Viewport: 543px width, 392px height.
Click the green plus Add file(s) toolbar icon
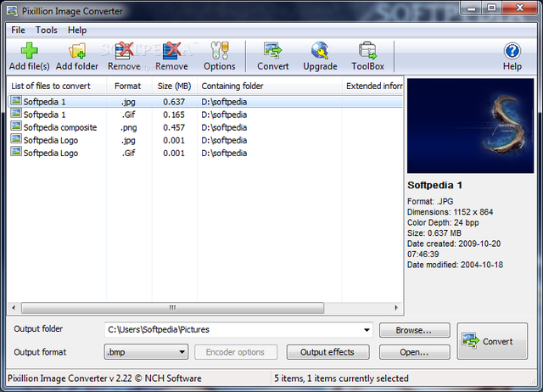click(x=30, y=51)
